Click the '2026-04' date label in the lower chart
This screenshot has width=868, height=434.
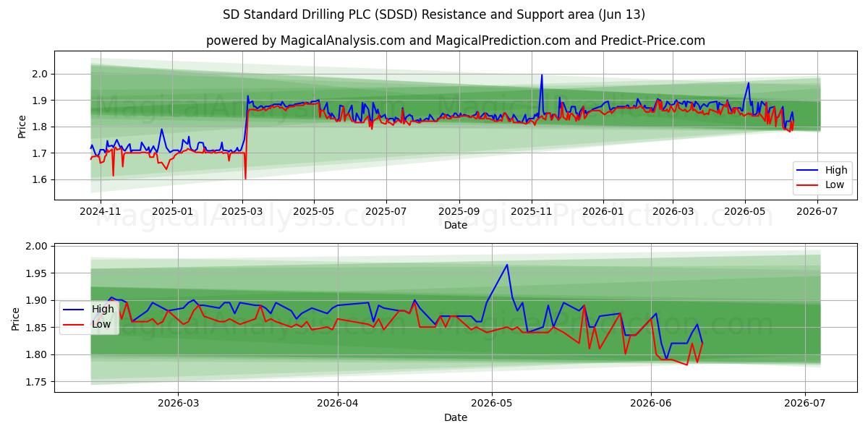(338, 404)
